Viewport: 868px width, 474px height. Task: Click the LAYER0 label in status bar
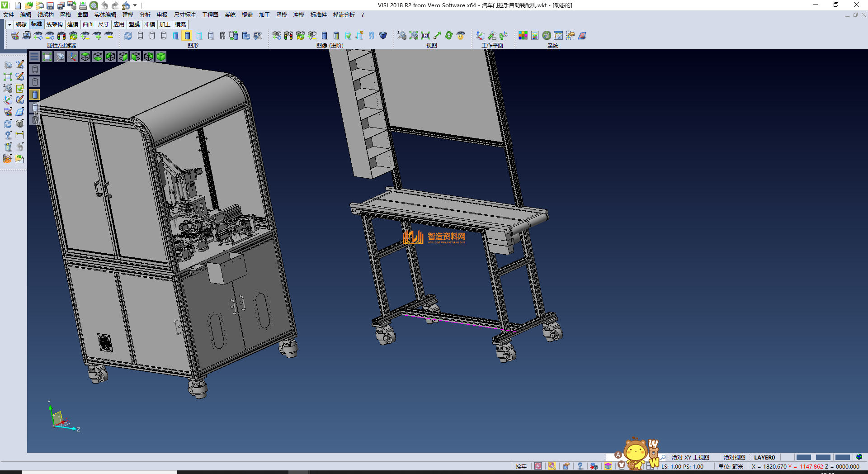[764, 457]
